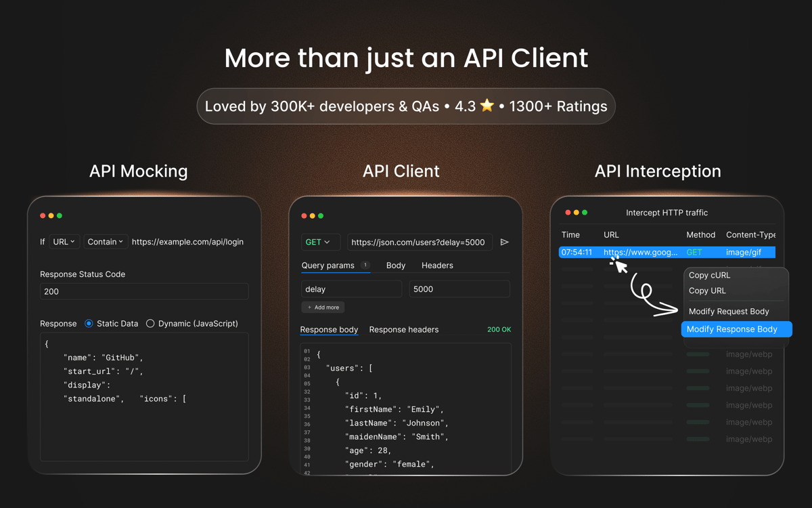Expand the GET method dropdown

coord(317,242)
